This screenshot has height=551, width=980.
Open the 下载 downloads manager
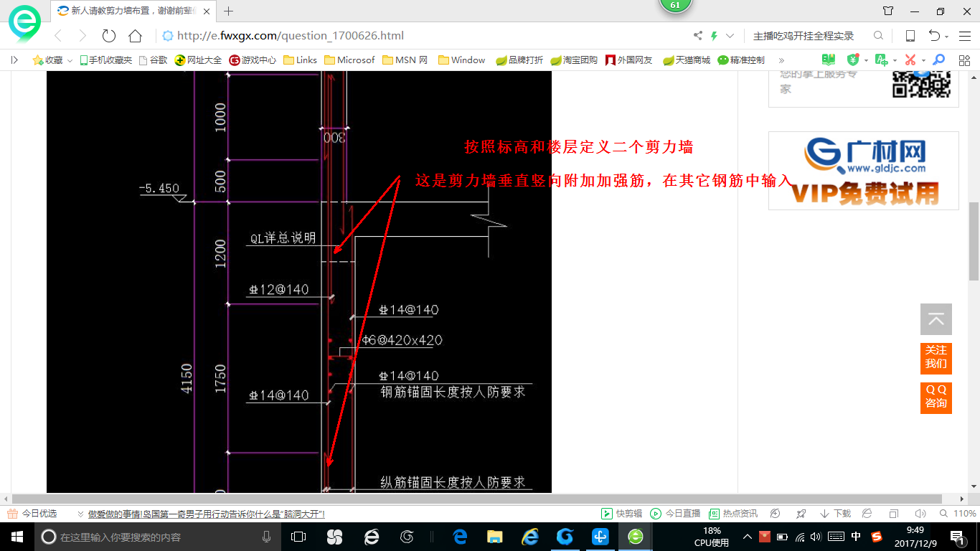tap(835, 514)
